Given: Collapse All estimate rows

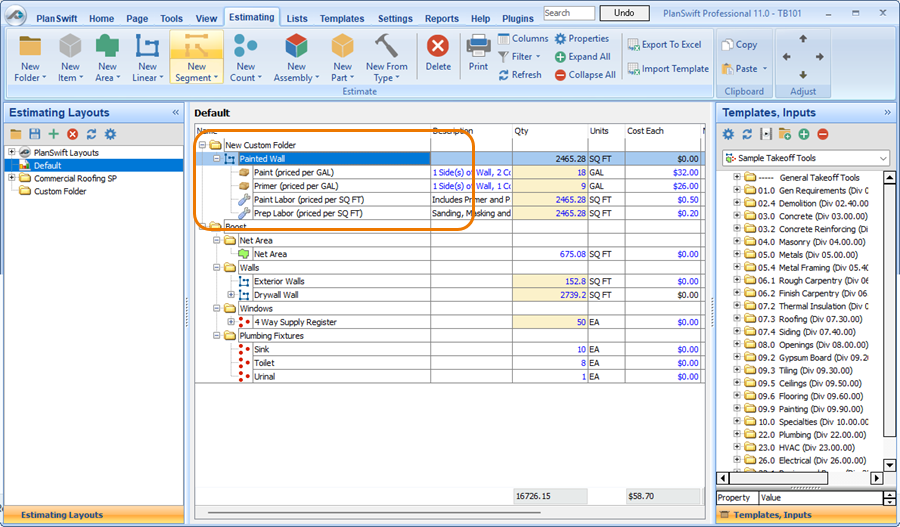Looking at the screenshot, I should pos(585,75).
